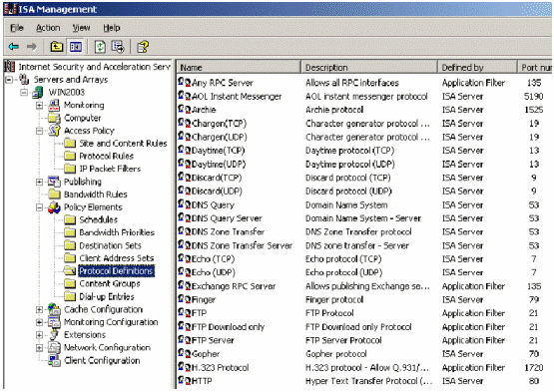Image resolution: width=554 pixels, height=392 pixels.
Task: Expand the Network Configuration node
Action: point(40,348)
